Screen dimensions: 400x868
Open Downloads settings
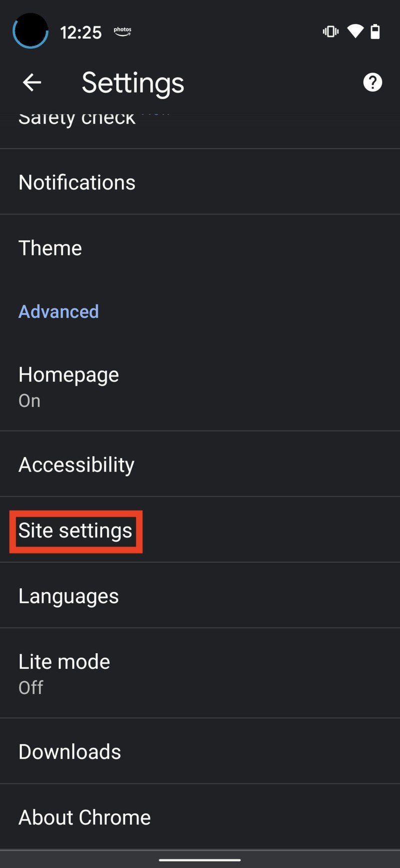pos(69,751)
